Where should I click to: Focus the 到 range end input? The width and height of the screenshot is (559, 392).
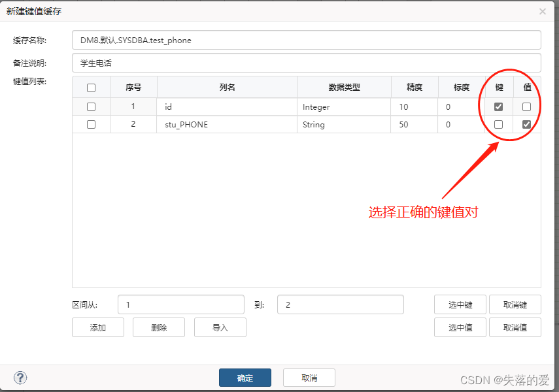coord(341,304)
